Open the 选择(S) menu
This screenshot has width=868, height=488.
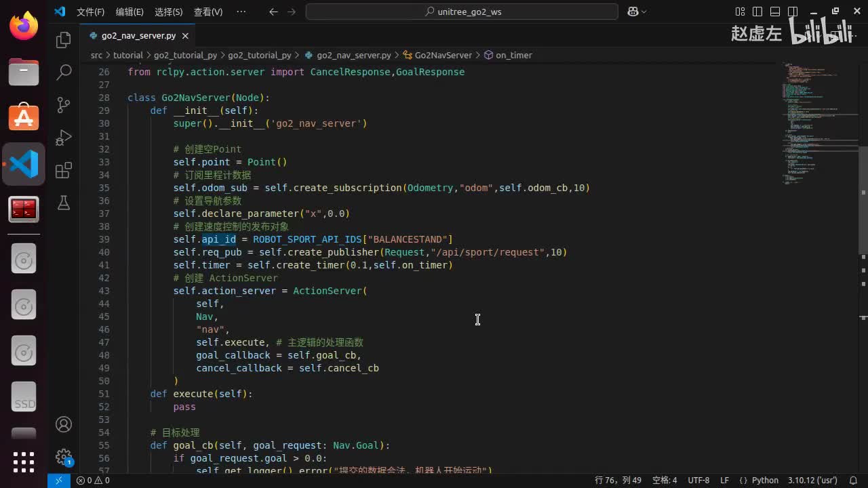(x=169, y=12)
